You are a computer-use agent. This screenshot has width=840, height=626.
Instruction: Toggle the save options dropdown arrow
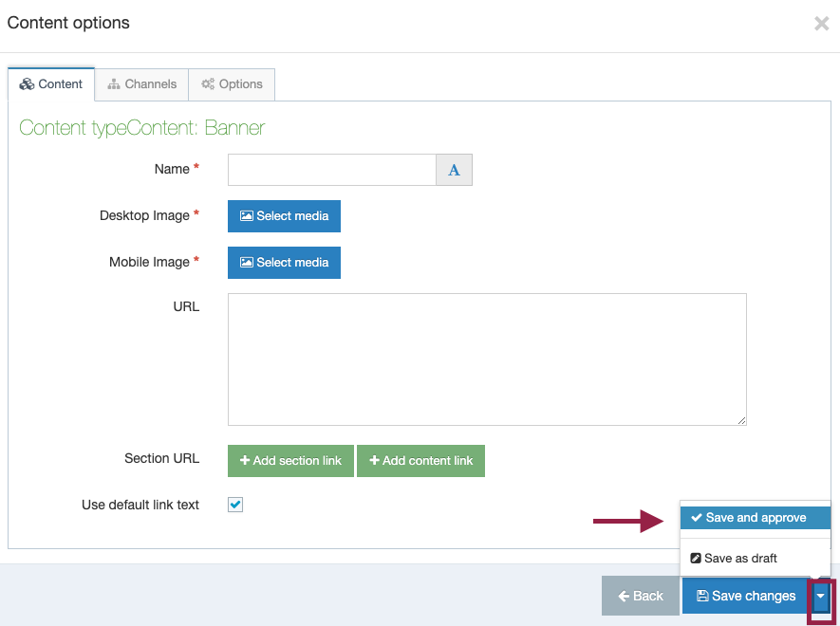coord(820,596)
